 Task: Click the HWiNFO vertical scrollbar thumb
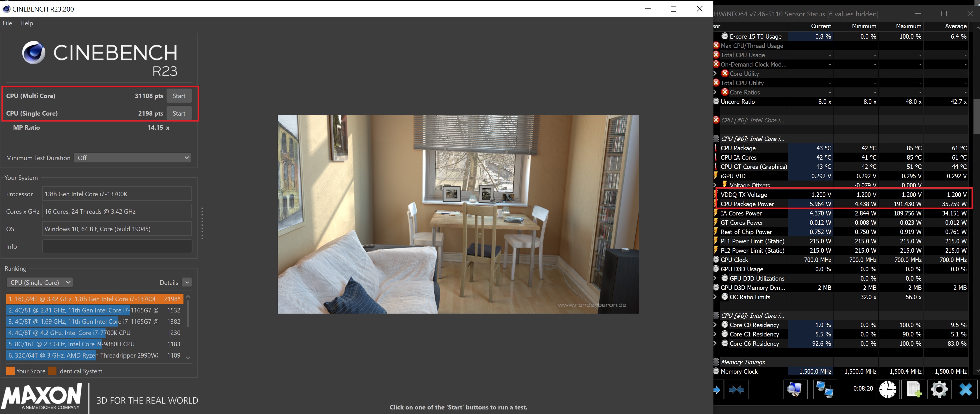(x=976, y=116)
